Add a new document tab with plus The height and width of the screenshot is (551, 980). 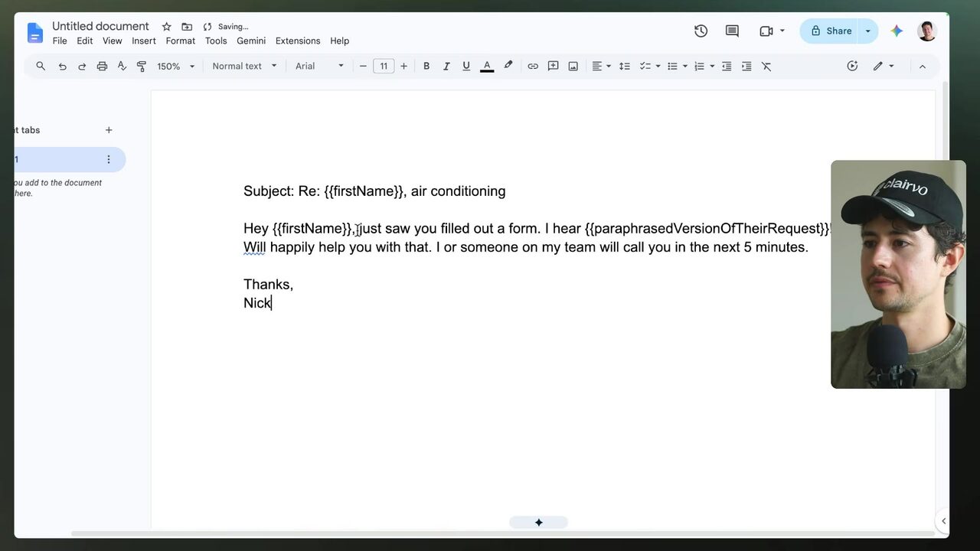click(x=109, y=130)
